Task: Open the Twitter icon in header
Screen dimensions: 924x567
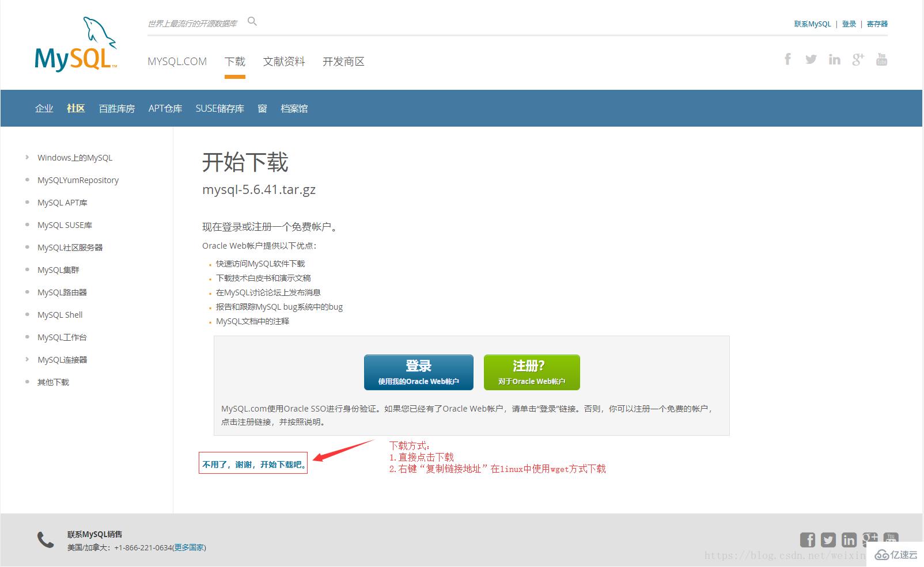Action: click(x=811, y=59)
